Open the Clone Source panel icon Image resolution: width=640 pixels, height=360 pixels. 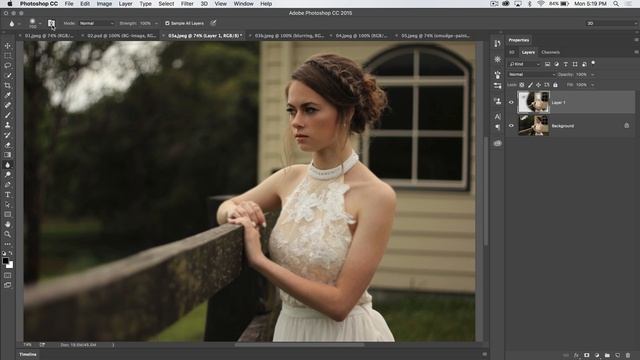pyautogui.click(x=497, y=100)
